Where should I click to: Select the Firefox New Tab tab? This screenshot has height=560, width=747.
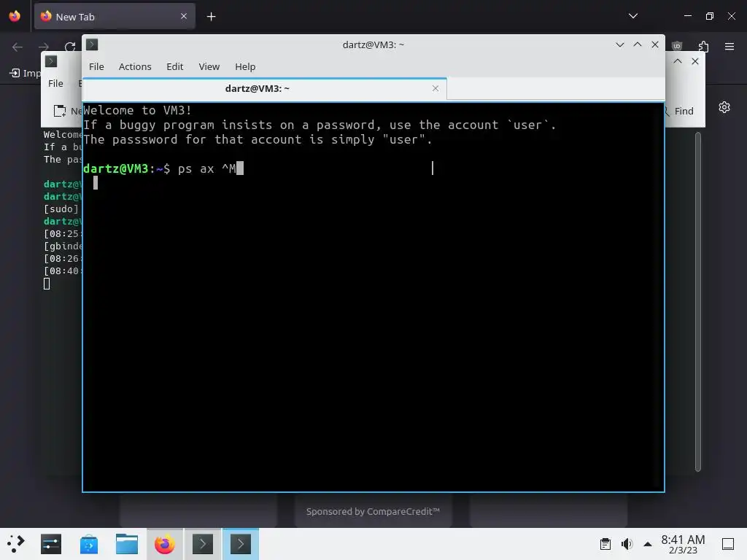[115, 17]
